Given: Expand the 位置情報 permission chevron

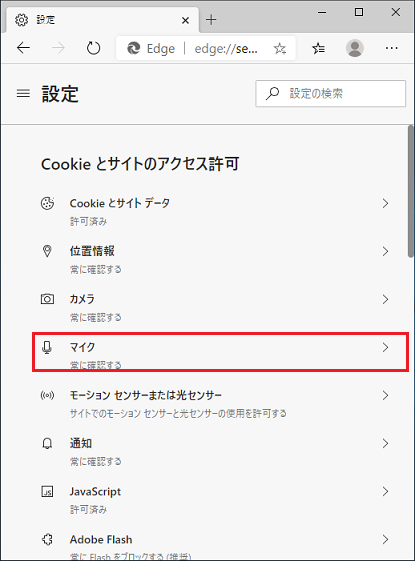Looking at the screenshot, I should pyautogui.click(x=385, y=251).
